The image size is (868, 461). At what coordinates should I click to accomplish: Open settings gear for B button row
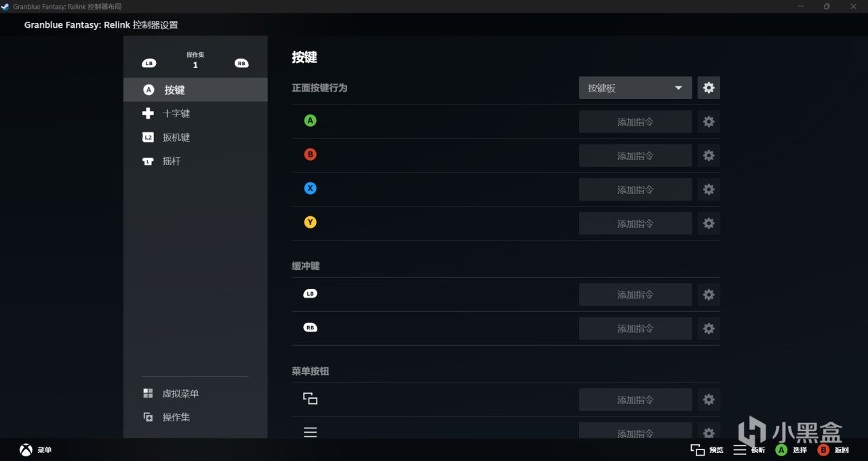coord(709,156)
